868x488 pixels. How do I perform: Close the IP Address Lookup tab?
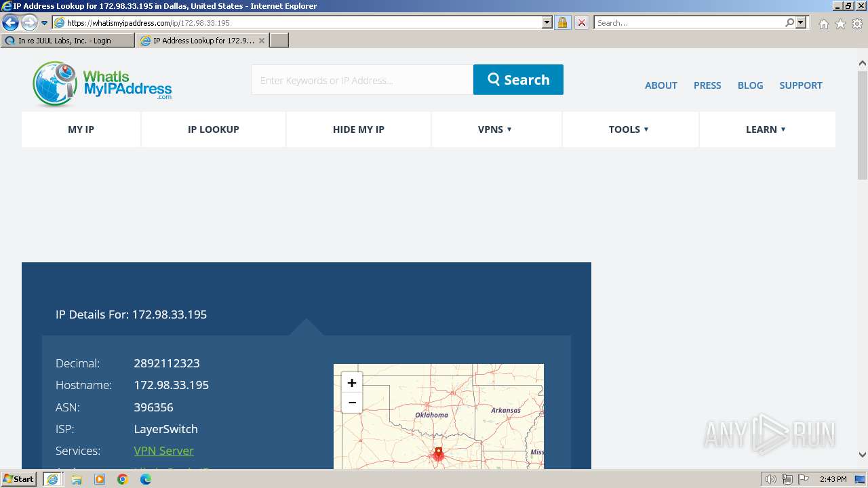(262, 41)
